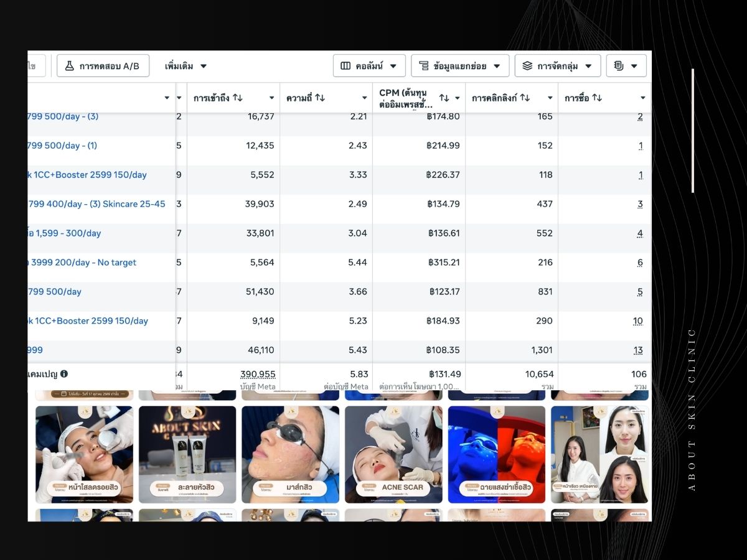Select reach value 16,737

261,116
